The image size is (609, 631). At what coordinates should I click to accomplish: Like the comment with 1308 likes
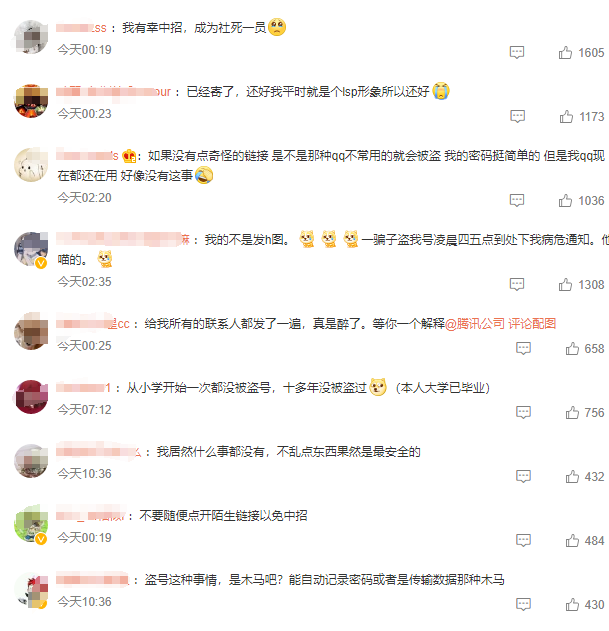pyautogui.click(x=565, y=285)
